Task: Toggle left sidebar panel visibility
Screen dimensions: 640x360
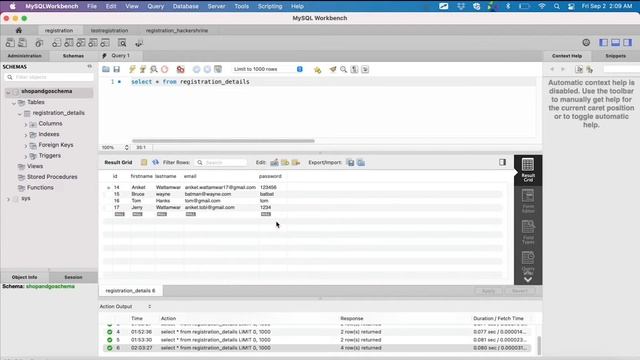Action: [603, 42]
